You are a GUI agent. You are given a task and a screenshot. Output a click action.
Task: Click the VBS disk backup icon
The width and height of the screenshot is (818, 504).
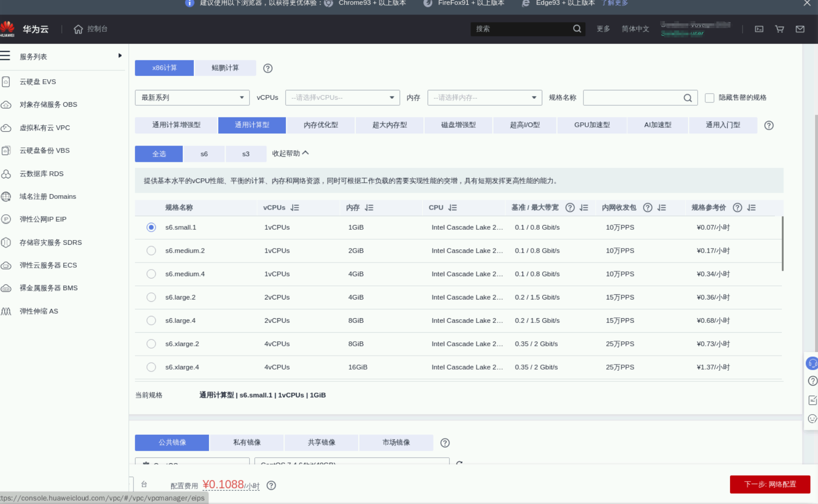[6, 151]
